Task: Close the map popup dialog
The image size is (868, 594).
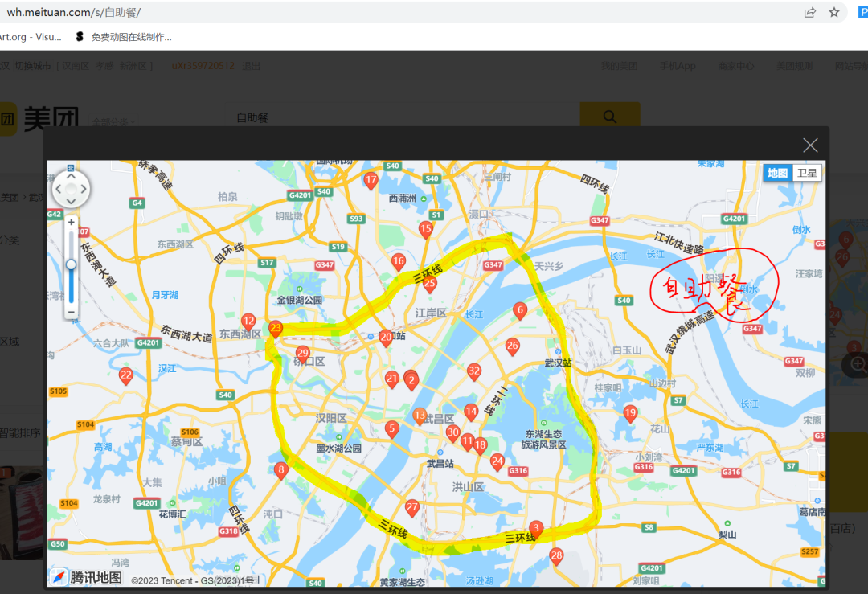Action: (810, 145)
